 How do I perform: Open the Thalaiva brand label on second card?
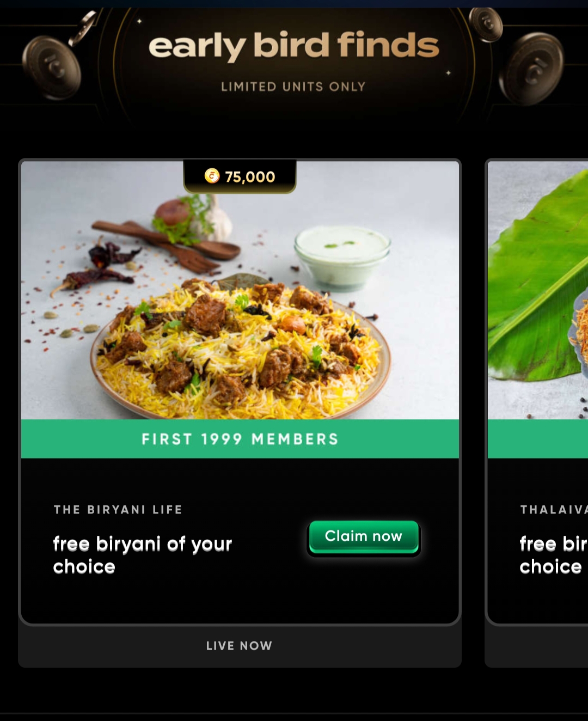point(554,510)
